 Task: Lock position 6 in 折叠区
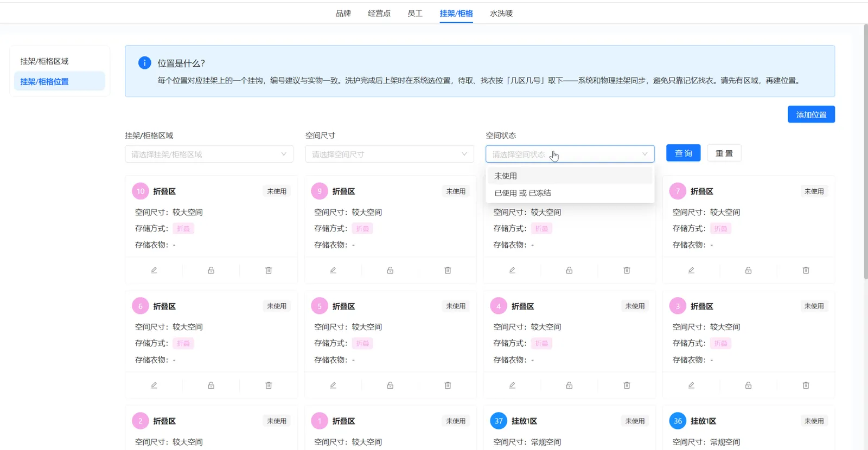[x=211, y=385]
